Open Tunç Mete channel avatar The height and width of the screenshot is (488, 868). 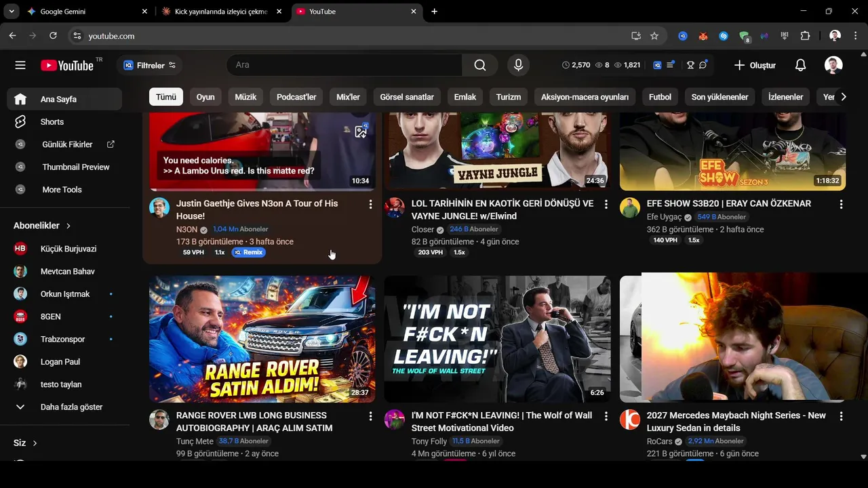click(x=159, y=420)
